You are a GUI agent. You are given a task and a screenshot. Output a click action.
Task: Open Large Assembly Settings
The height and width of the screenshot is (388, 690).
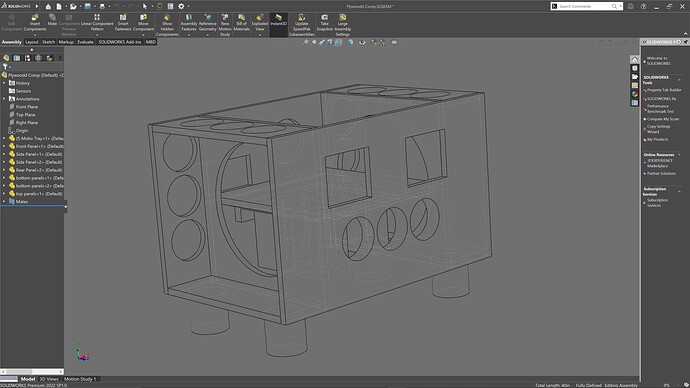tap(342, 26)
